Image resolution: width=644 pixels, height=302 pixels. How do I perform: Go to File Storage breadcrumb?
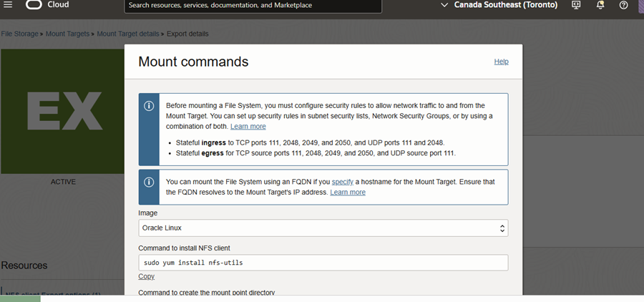(19, 34)
